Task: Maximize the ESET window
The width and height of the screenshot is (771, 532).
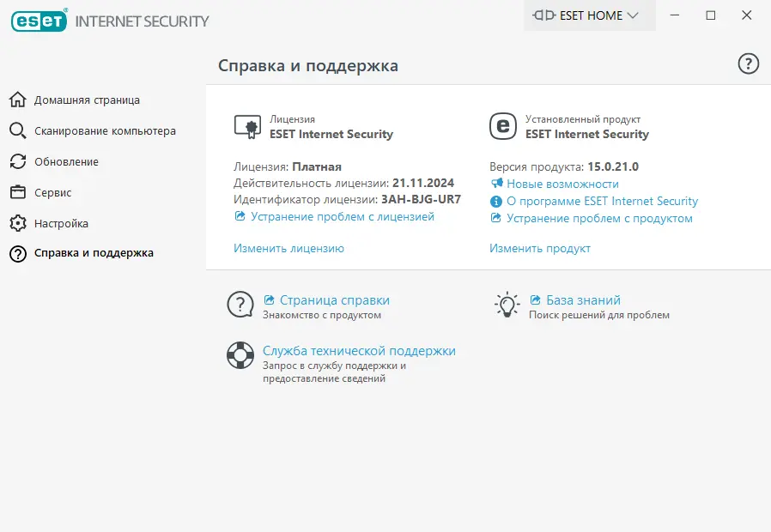Action: pyautogui.click(x=711, y=15)
